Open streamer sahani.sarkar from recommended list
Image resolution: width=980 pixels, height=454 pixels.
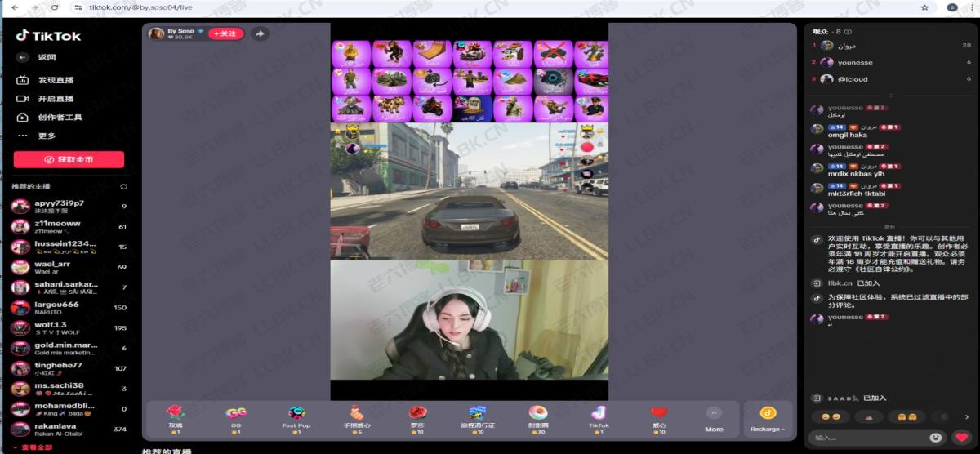click(x=69, y=287)
